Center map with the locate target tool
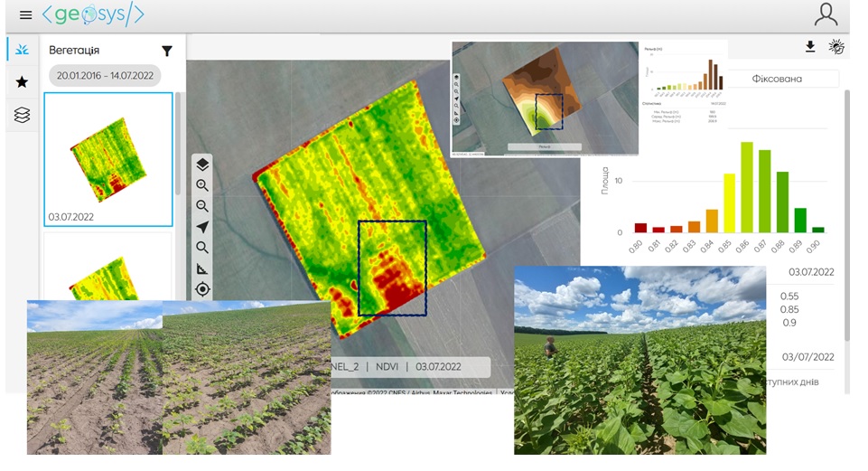Screen dimensions: 868x471 [202, 289]
